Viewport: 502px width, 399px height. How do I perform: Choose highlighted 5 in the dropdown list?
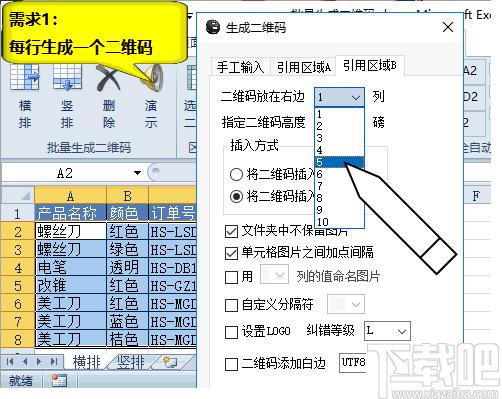339,162
